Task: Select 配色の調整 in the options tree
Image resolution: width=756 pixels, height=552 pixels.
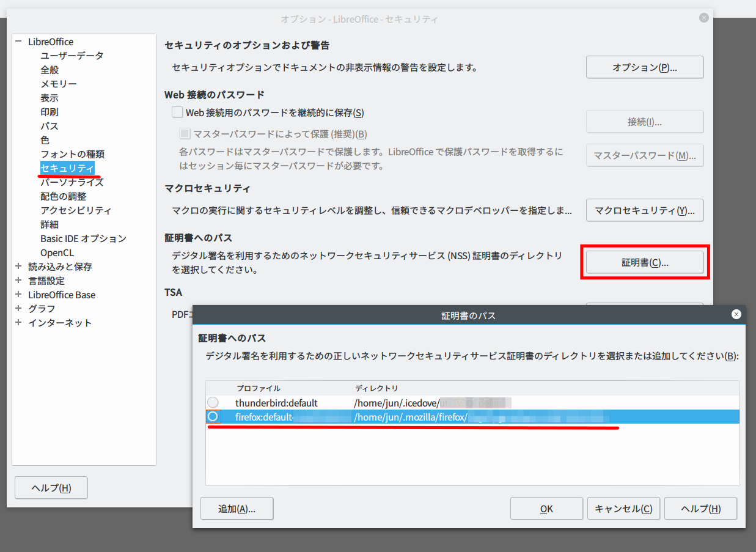Action: (64, 196)
